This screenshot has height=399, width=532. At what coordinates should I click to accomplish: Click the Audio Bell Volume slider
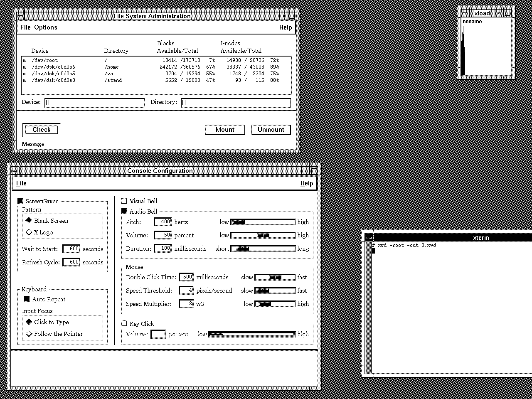pos(263,235)
